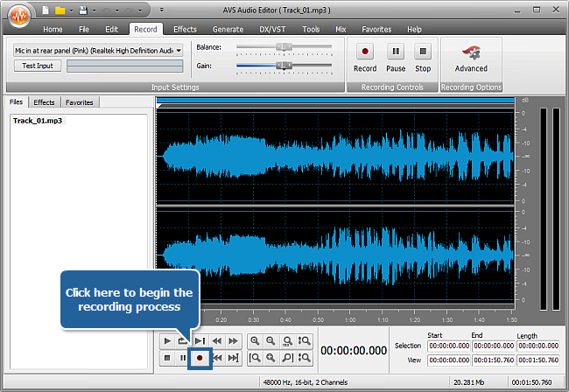Open the File ribbon tab
This screenshot has height=392, width=569.
coord(84,30)
